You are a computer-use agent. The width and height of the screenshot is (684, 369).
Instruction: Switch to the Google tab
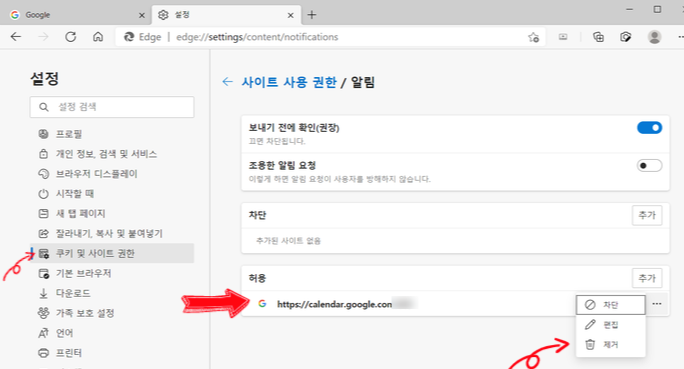tap(75, 15)
